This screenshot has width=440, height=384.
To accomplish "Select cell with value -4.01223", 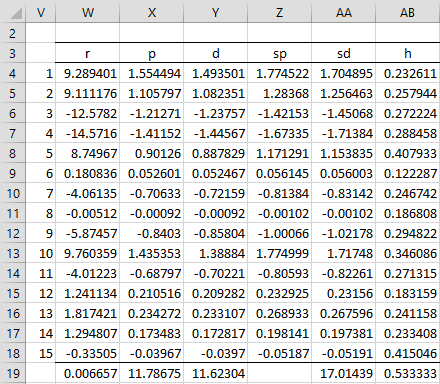I will (88, 273).
